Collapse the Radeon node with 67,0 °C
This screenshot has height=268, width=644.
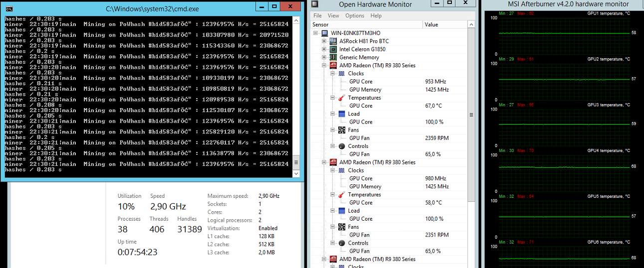(x=324, y=65)
